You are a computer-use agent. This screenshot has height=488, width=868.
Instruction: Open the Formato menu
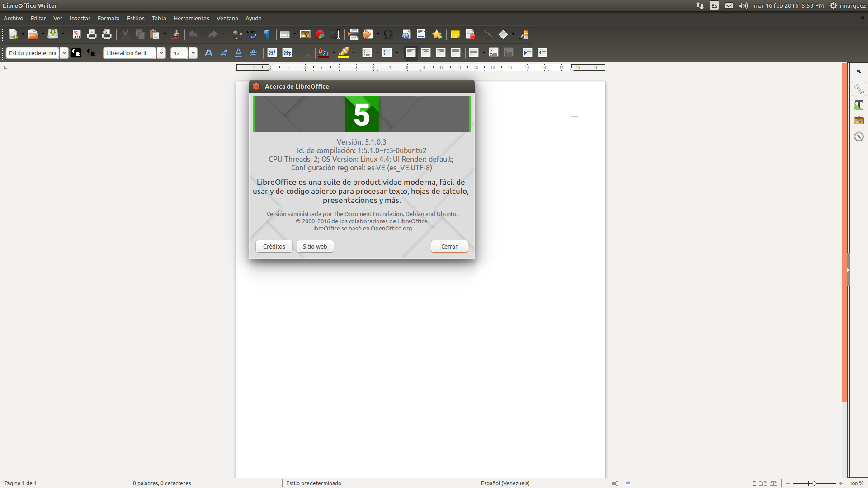click(x=108, y=18)
